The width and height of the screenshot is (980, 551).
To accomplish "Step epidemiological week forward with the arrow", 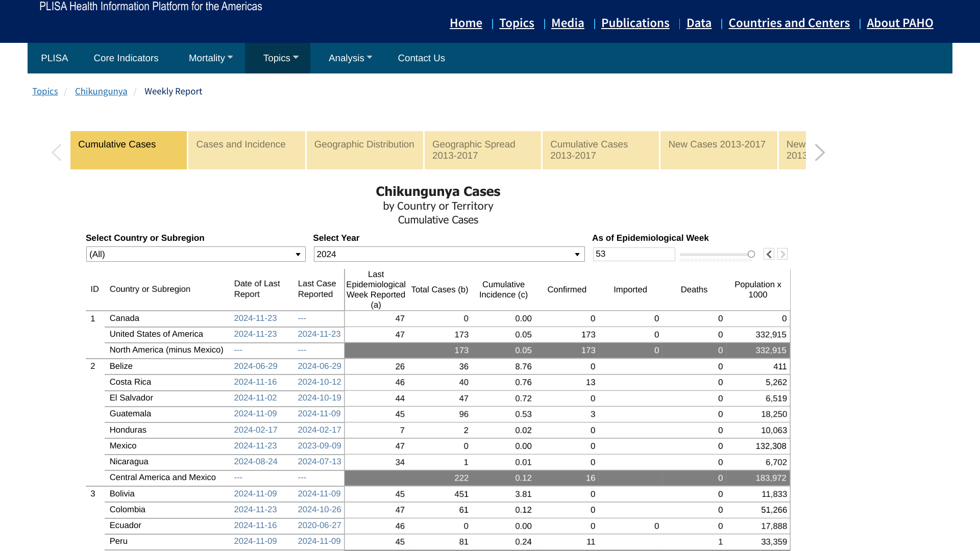I will click(x=782, y=254).
